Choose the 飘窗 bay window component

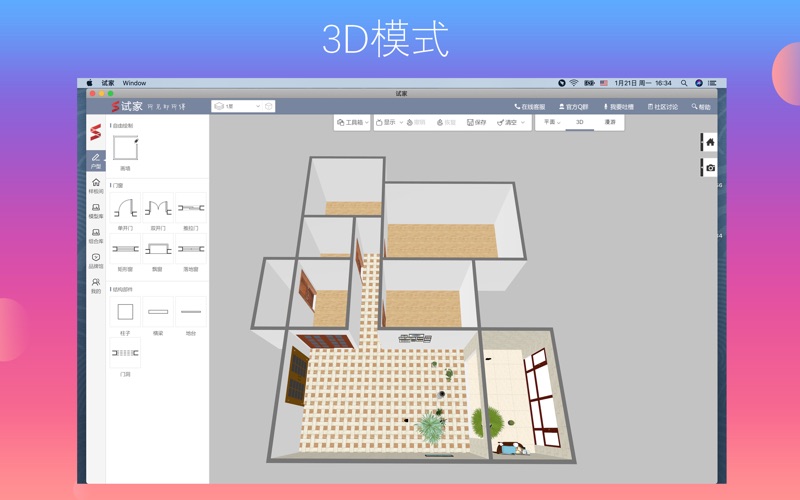pos(158,250)
